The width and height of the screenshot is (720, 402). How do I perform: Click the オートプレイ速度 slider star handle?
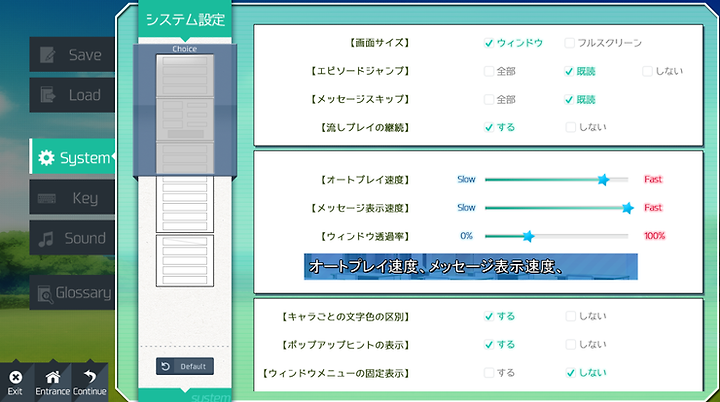pyautogui.click(x=603, y=180)
